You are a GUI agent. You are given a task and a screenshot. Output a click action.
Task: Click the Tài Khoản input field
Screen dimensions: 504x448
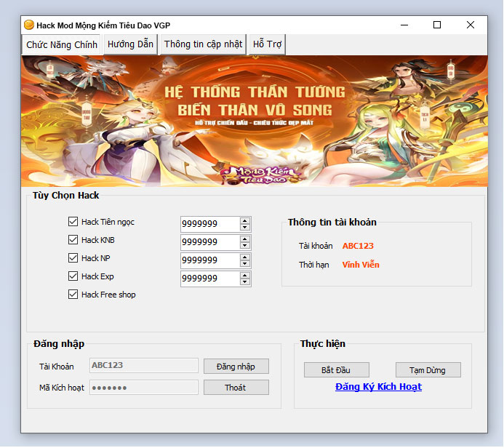point(144,366)
